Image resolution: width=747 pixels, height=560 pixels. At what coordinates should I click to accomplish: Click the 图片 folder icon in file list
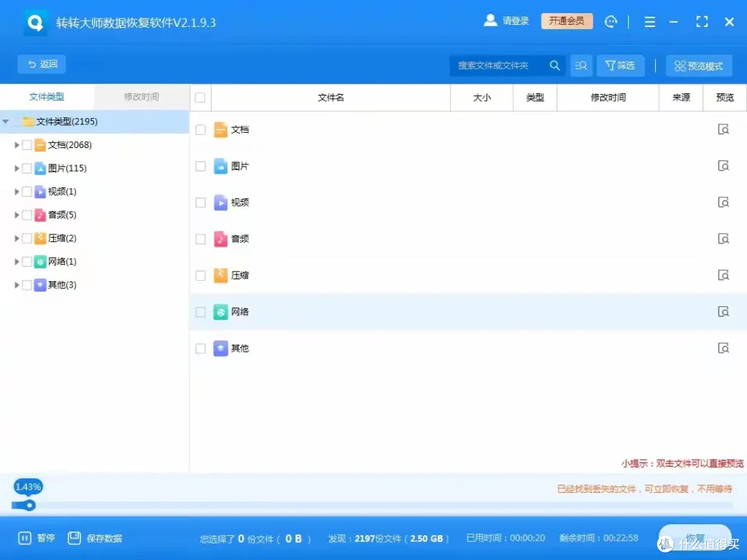pos(220,166)
